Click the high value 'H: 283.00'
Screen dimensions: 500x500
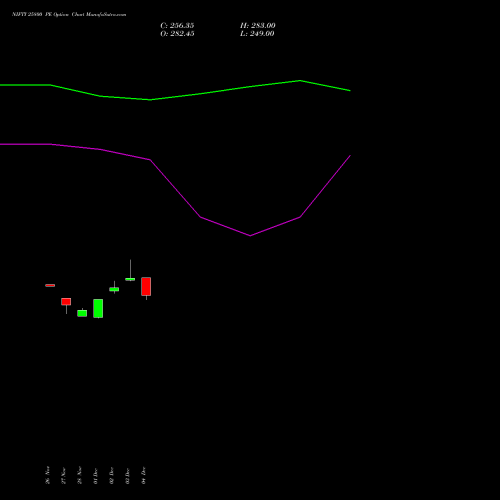(x=258, y=26)
